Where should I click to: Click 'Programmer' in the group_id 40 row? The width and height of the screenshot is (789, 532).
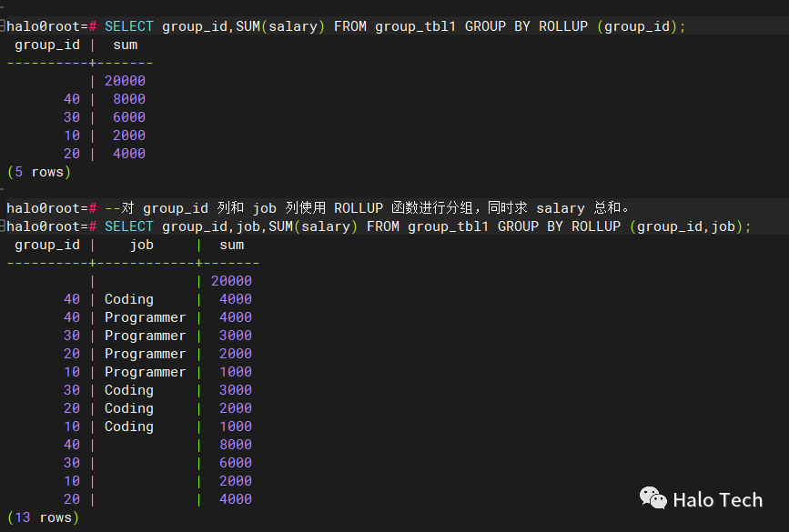145,317
